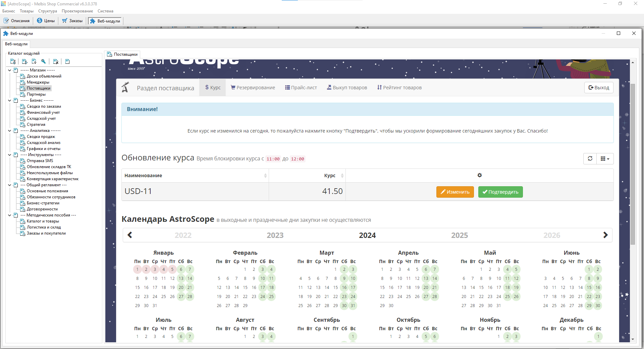
Task: Click the Выход button
Action: click(599, 88)
